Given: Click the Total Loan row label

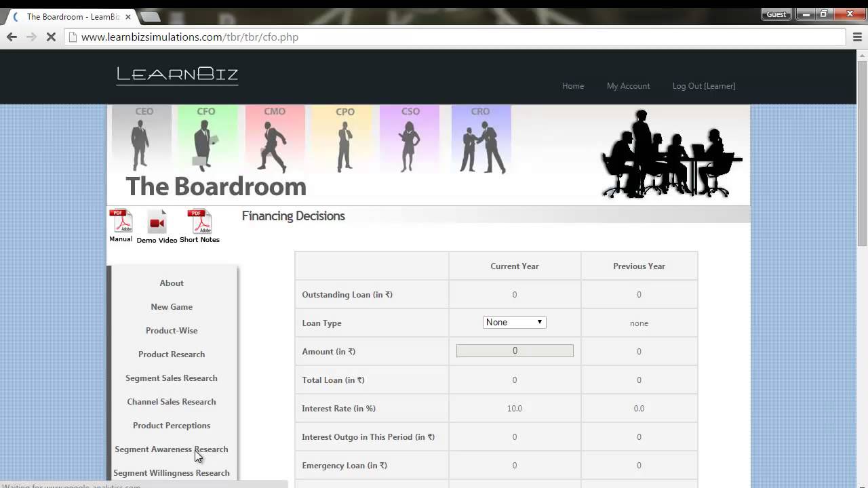Looking at the screenshot, I should click(x=333, y=380).
